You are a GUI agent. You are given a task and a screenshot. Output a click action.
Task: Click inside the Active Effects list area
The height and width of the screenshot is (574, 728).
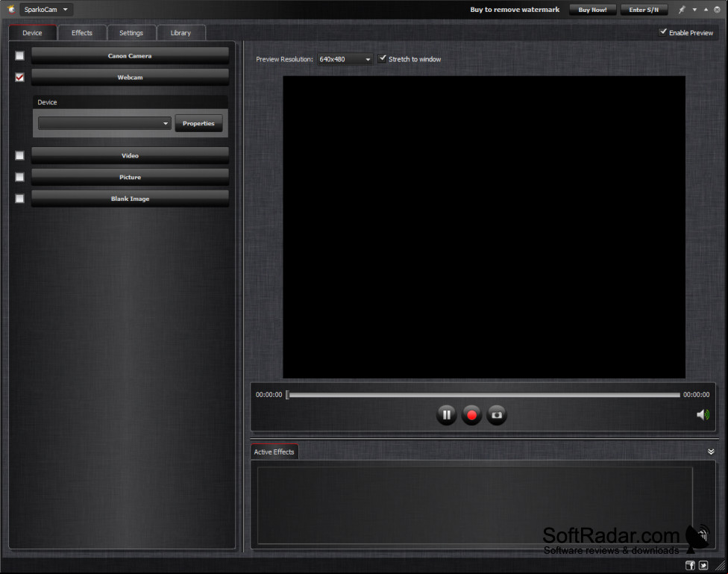475,505
